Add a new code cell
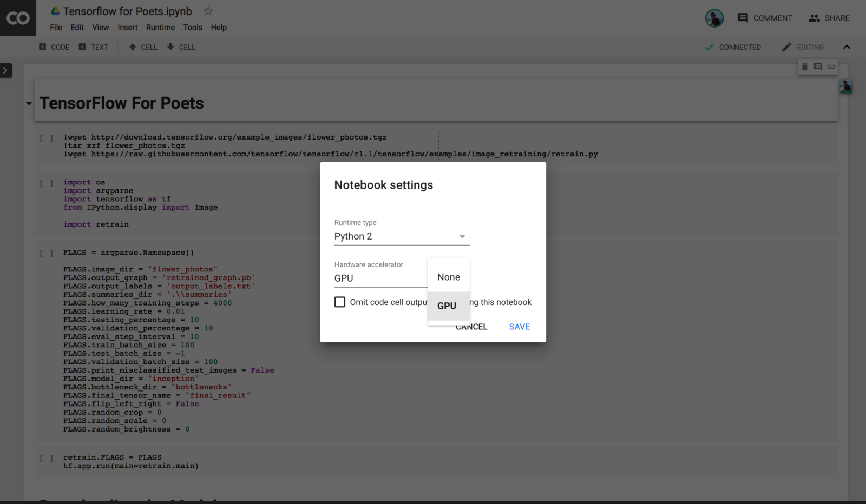866x504 pixels. (x=54, y=47)
